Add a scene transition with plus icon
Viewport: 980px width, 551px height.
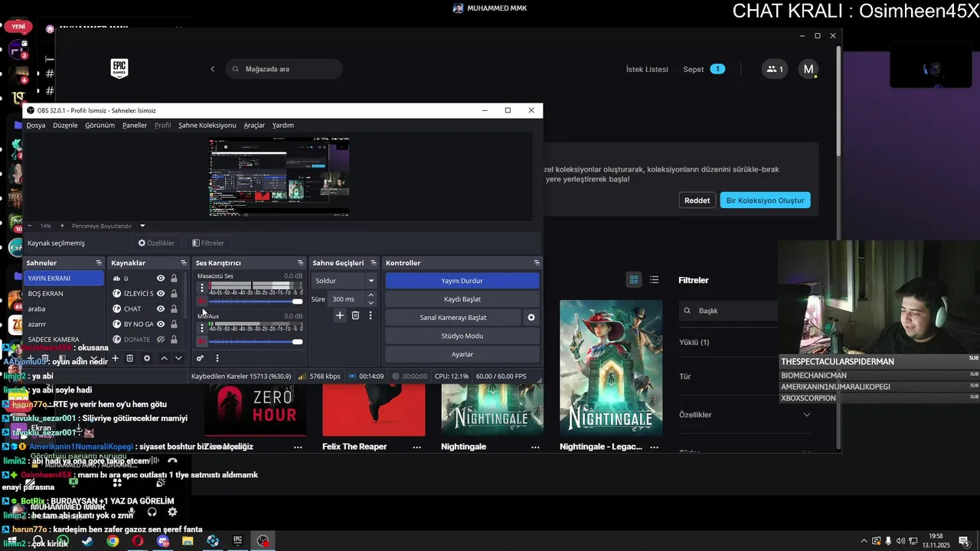click(340, 315)
